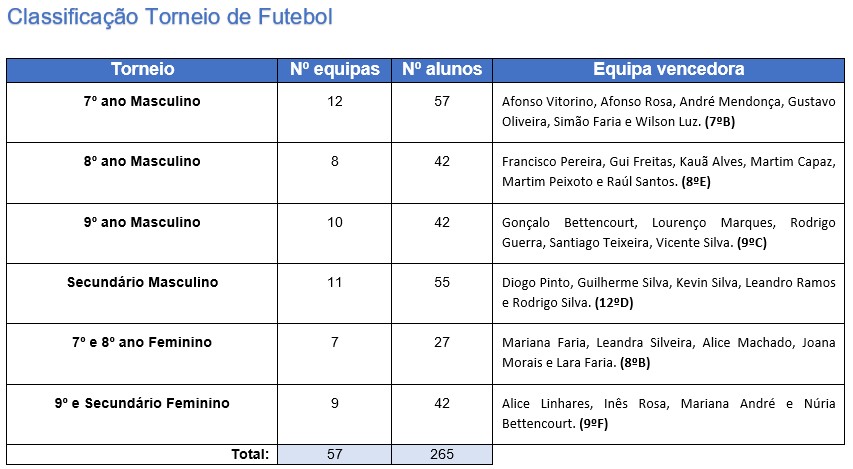Select the total teams cell showing 57

tap(335, 454)
